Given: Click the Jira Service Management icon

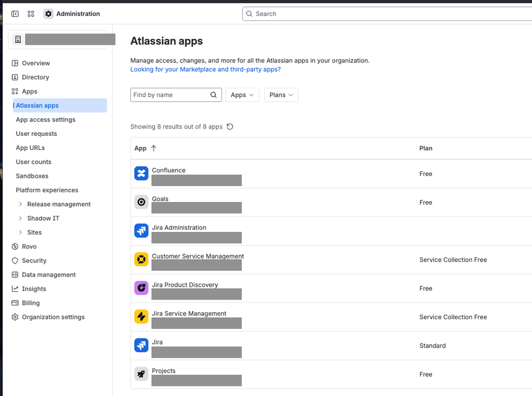Looking at the screenshot, I should (x=141, y=317).
